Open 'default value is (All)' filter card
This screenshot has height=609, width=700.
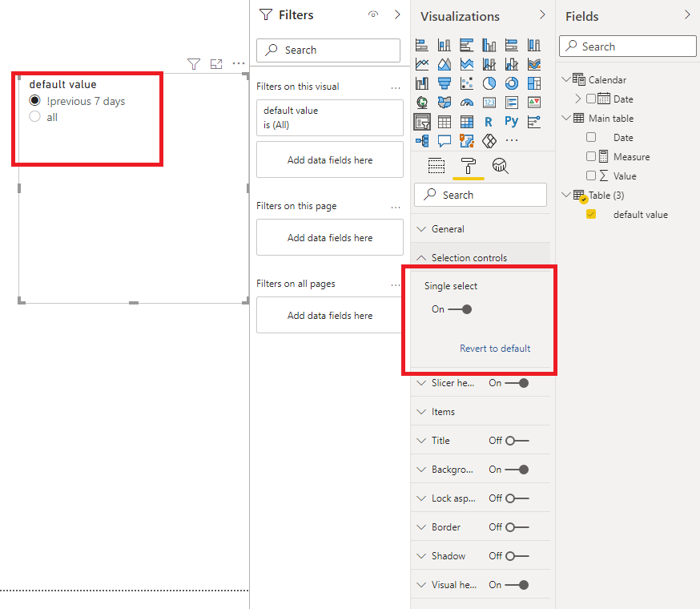[x=330, y=118]
